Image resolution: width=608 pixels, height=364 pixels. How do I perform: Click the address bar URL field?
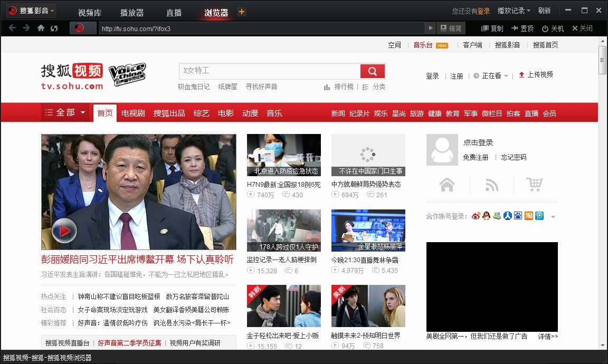point(262,28)
